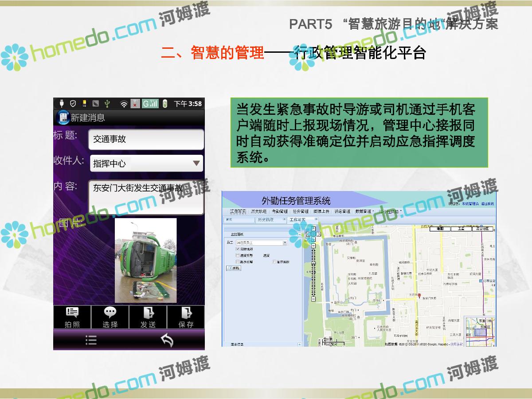Screen dimensions: 532x399
Task: Click the red location pin at 东安门大街
Action: point(419,296)
